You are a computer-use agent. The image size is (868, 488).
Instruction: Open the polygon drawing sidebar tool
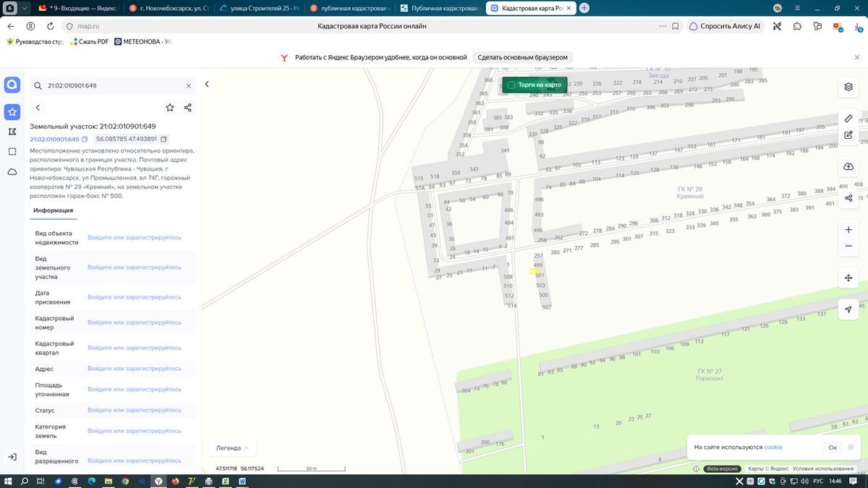tap(12, 132)
